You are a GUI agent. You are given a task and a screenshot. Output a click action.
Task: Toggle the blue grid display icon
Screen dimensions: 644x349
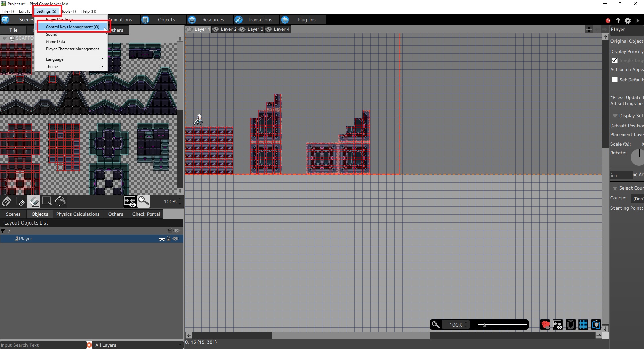point(583,325)
